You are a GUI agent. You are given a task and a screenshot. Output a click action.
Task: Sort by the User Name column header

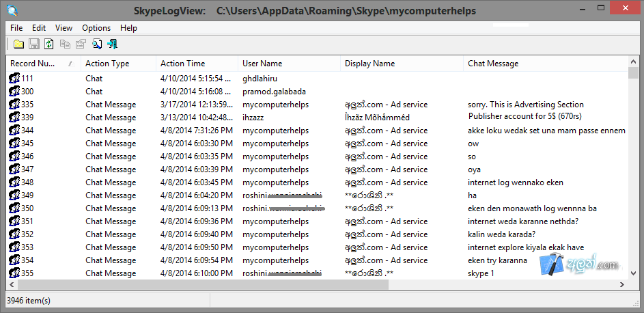point(289,64)
